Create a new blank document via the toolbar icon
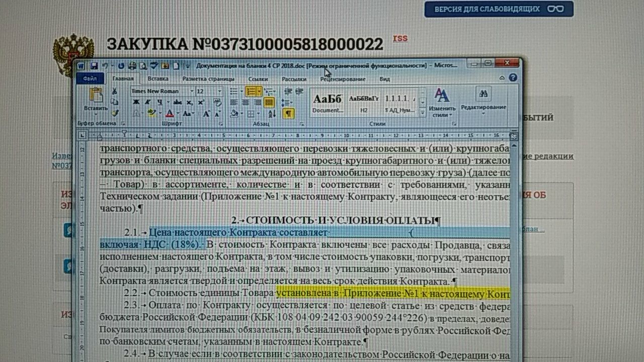This screenshot has height=362, width=644. click(177, 66)
